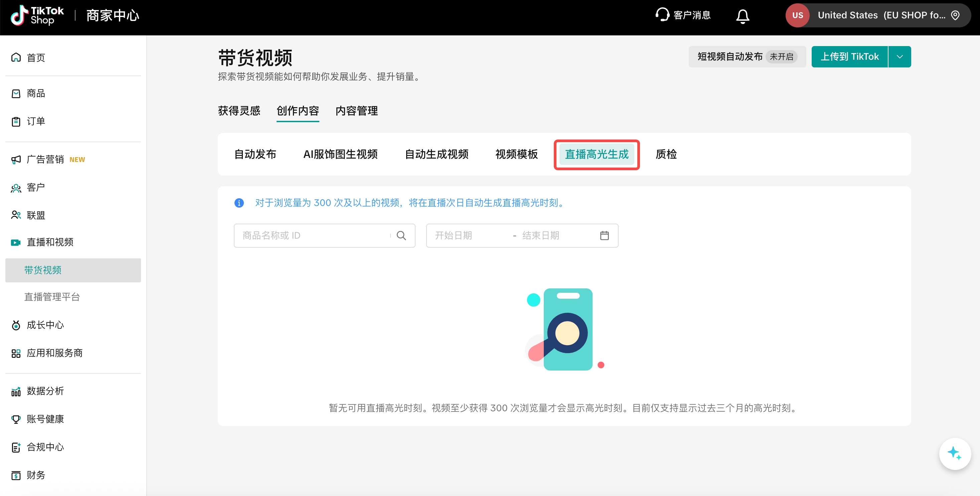Switch to the 获得灵感 tab

239,111
